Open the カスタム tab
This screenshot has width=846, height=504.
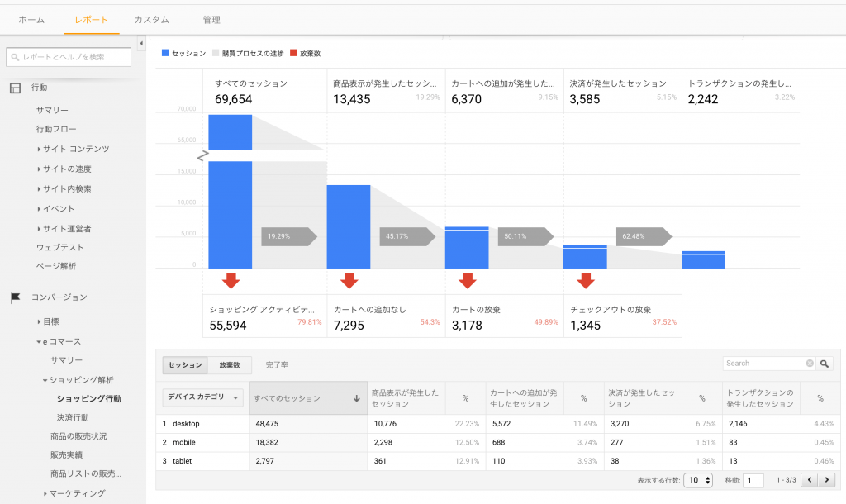pos(151,19)
